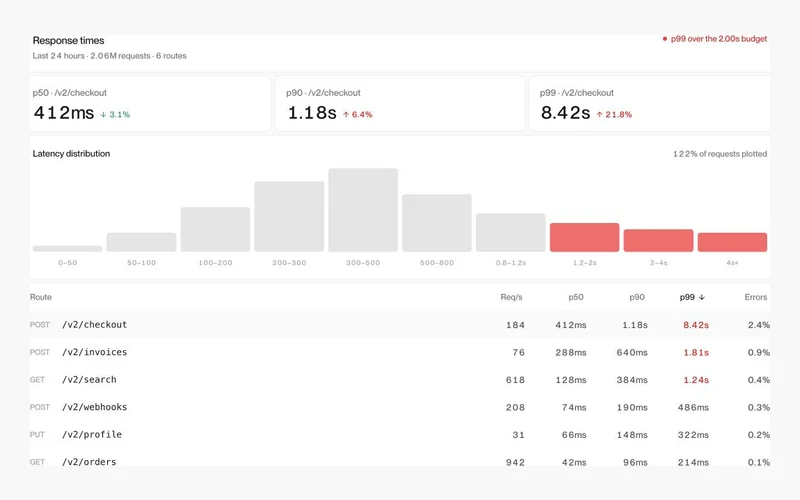Click the 618 Req/s search value
The image size is (800, 500).
pos(515,380)
